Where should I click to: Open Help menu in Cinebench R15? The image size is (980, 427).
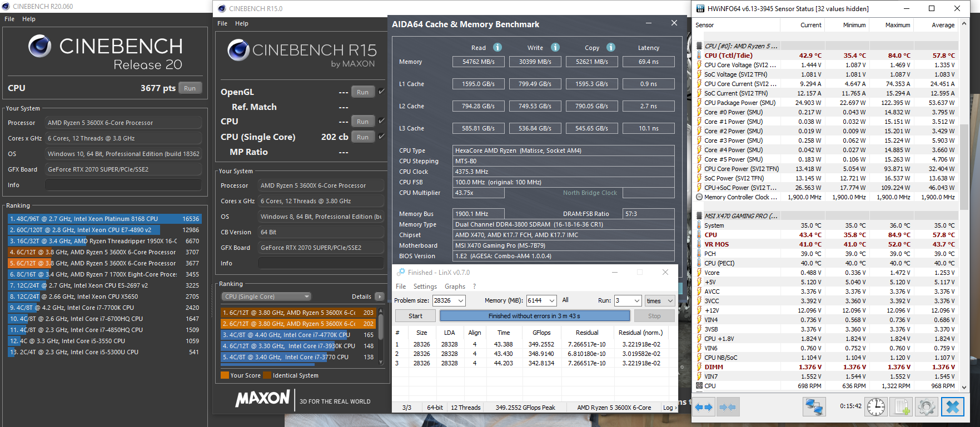coord(242,23)
